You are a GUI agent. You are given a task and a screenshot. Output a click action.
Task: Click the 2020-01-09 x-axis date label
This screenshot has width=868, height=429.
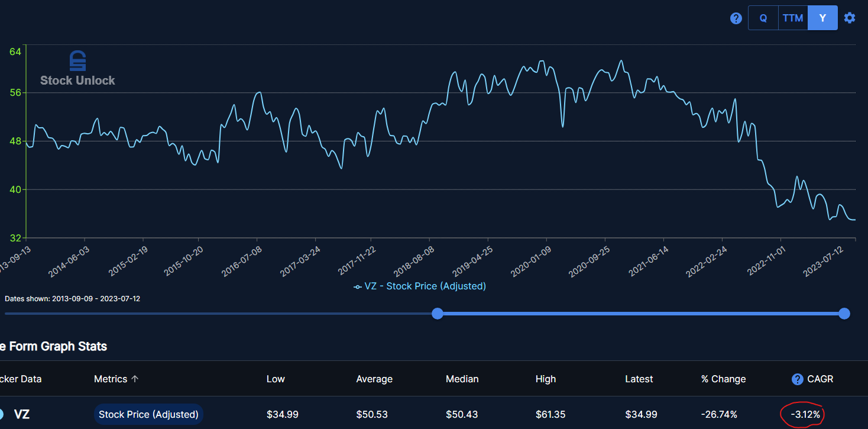click(x=531, y=261)
